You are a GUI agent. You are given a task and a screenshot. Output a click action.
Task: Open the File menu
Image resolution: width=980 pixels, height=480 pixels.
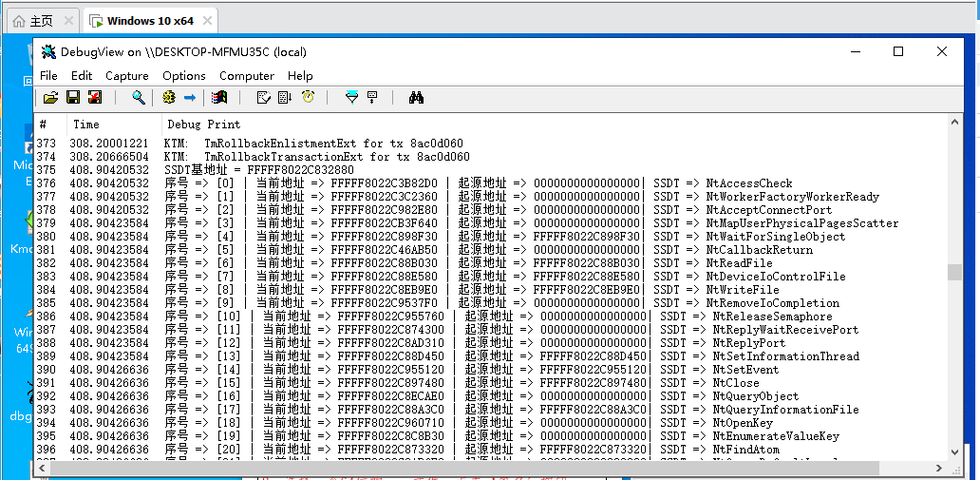point(48,76)
